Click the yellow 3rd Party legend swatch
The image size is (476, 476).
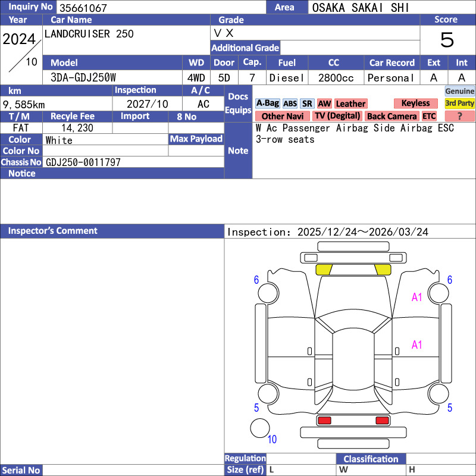(x=459, y=104)
